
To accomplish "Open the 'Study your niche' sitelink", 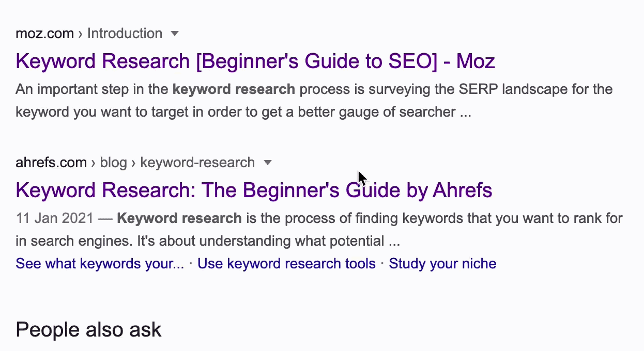I will 442,263.
